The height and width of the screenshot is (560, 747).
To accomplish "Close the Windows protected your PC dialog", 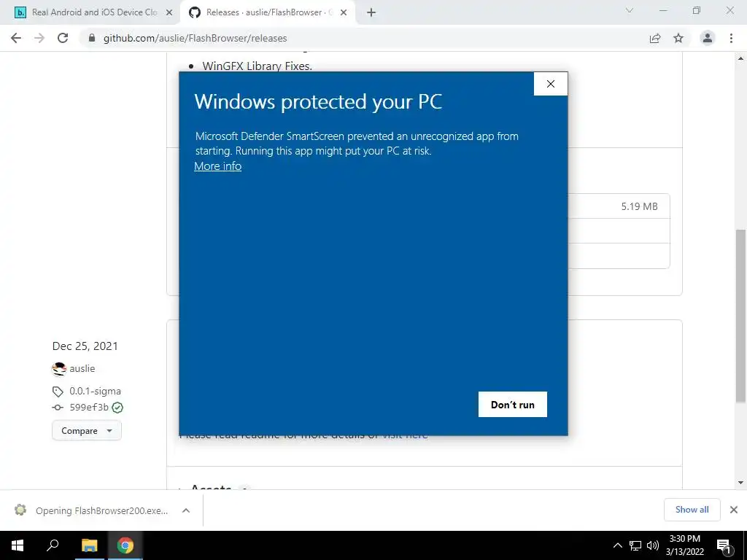I will pyautogui.click(x=550, y=84).
